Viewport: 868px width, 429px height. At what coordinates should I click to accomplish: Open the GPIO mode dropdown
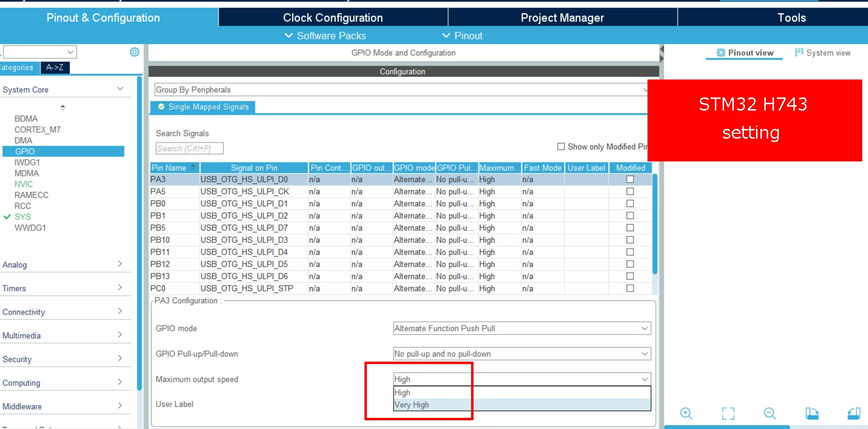[x=522, y=329]
